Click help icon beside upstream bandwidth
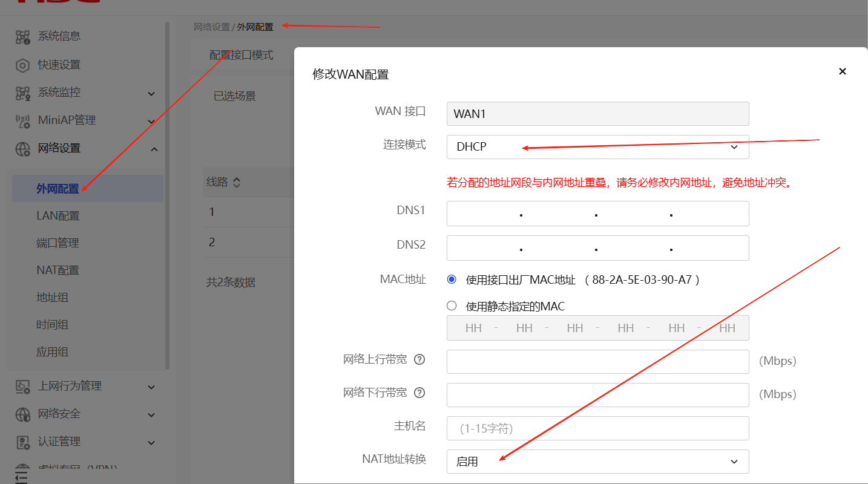Image resolution: width=868 pixels, height=484 pixels. (x=419, y=359)
